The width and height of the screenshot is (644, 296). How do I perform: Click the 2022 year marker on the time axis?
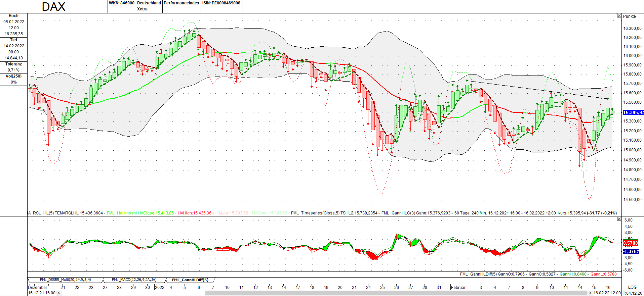160,287
